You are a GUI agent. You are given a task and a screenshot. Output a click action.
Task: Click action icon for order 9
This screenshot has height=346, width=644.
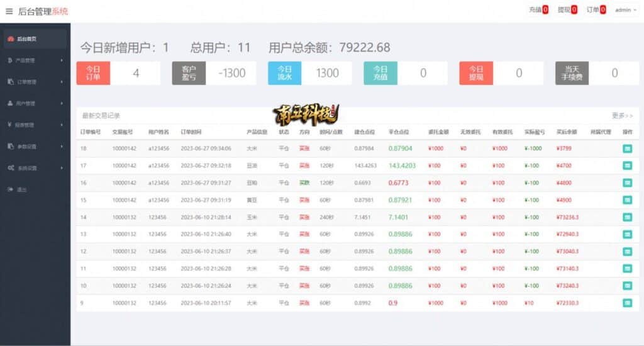tap(627, 303)
